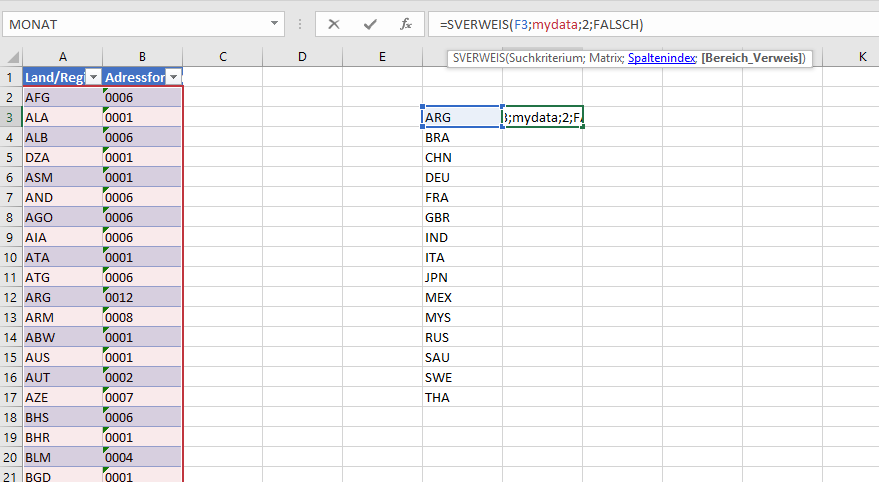Click the cell containing DEU
This screenshot has width=879, height=482.
462,177
